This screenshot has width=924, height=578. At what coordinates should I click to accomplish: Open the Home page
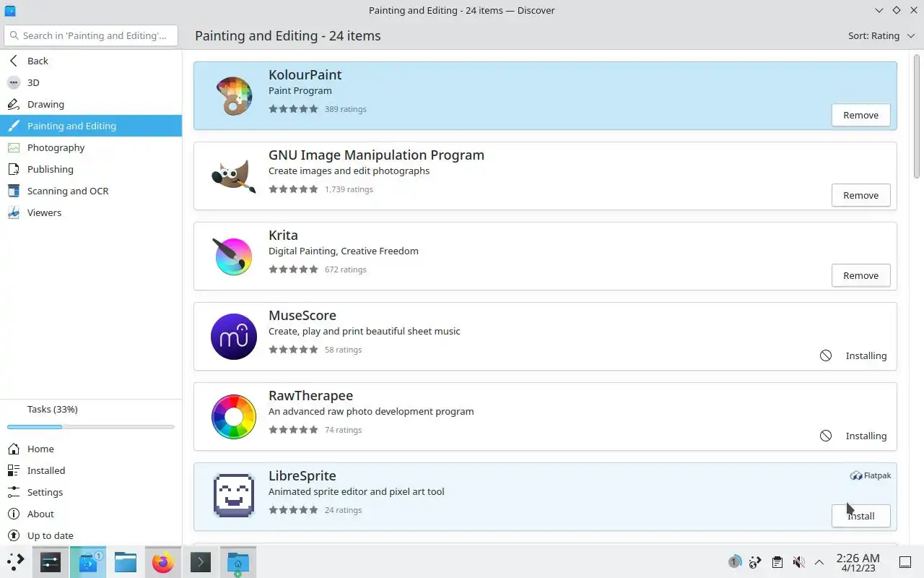click(x=91, y=449)
